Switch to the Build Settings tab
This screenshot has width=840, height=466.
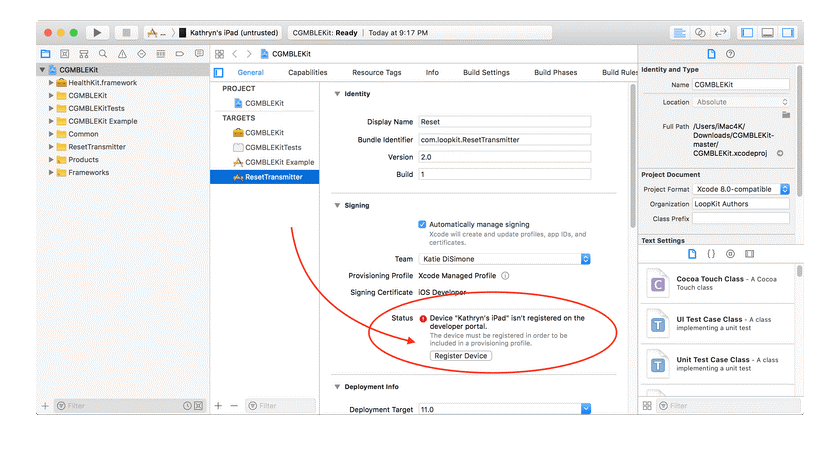point(486,72)
